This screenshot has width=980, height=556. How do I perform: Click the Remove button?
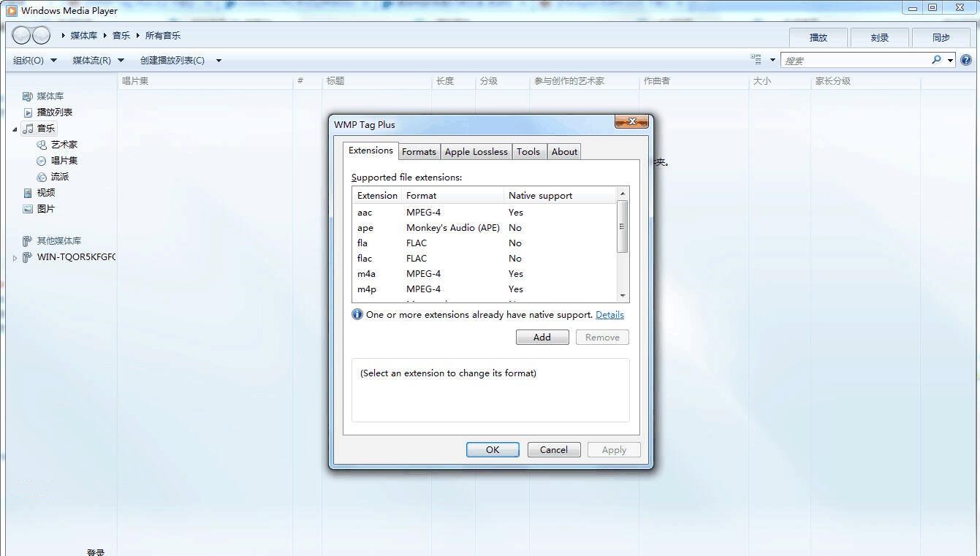(x=602, y=337)
